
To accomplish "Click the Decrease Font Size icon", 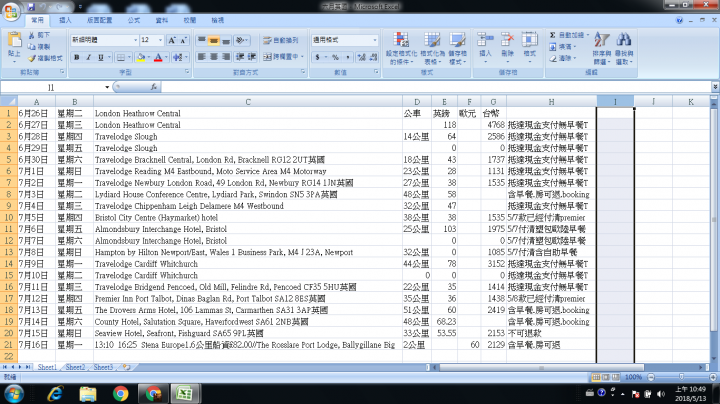I will click(x=183, y=40).
